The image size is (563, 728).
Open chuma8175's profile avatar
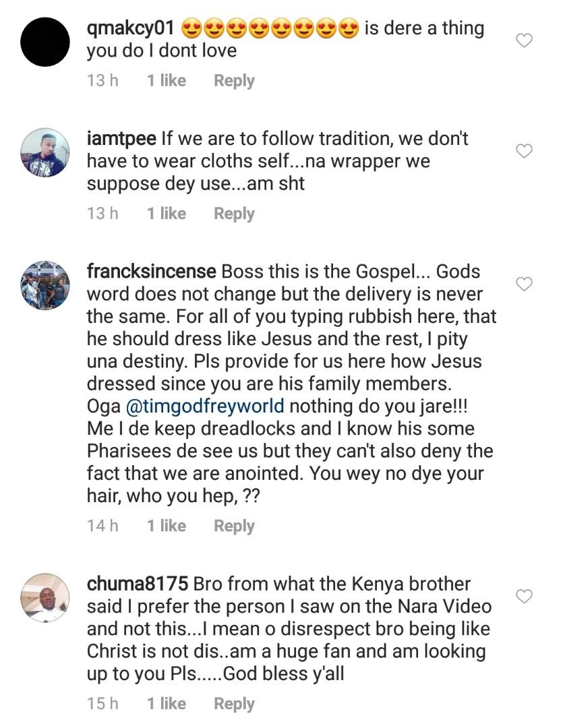pyautogui.click(x=45, y=597)
